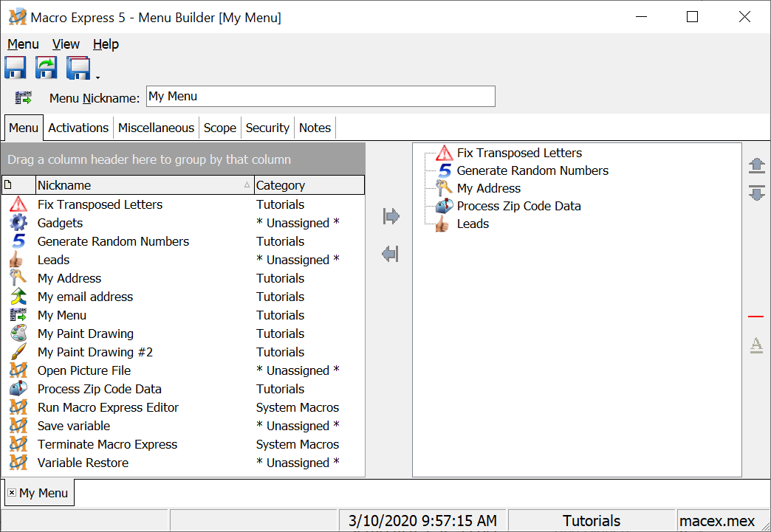
Task: Close the My Menu bottom tab via its x
Action: [12, 493]
